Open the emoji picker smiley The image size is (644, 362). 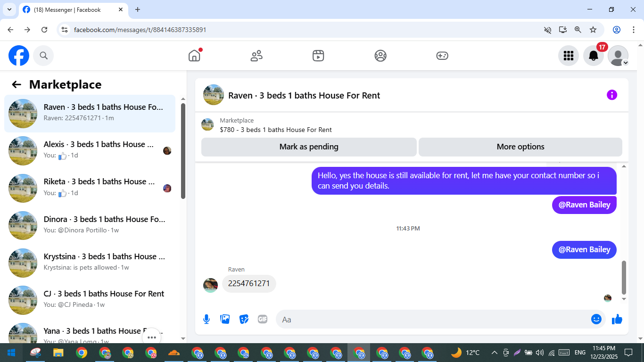596,319
